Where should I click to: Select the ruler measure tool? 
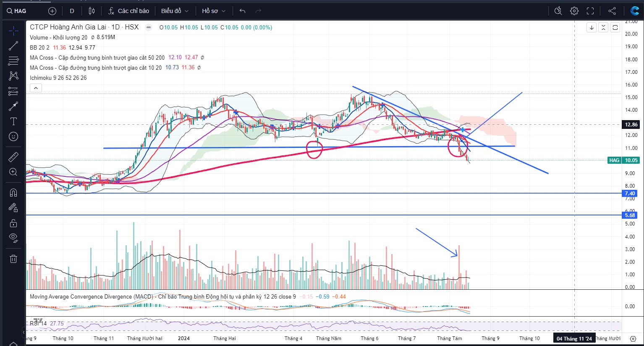tap(13, 157)
